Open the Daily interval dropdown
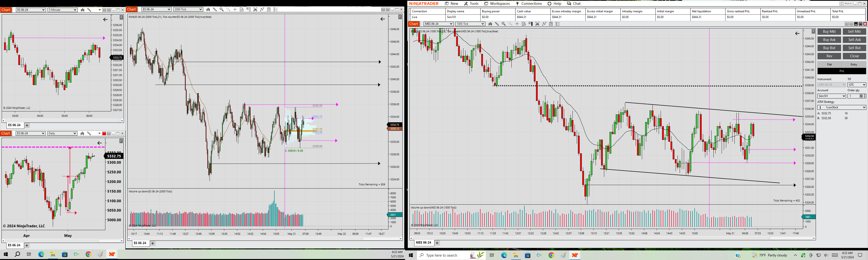Screen dimensions: 868x260 point(62,134)
